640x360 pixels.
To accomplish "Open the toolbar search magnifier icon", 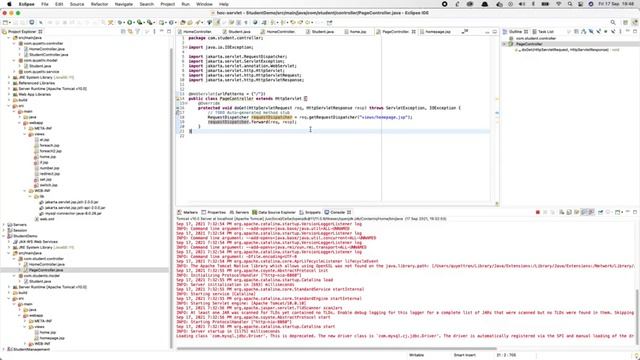I will [613, 22].
